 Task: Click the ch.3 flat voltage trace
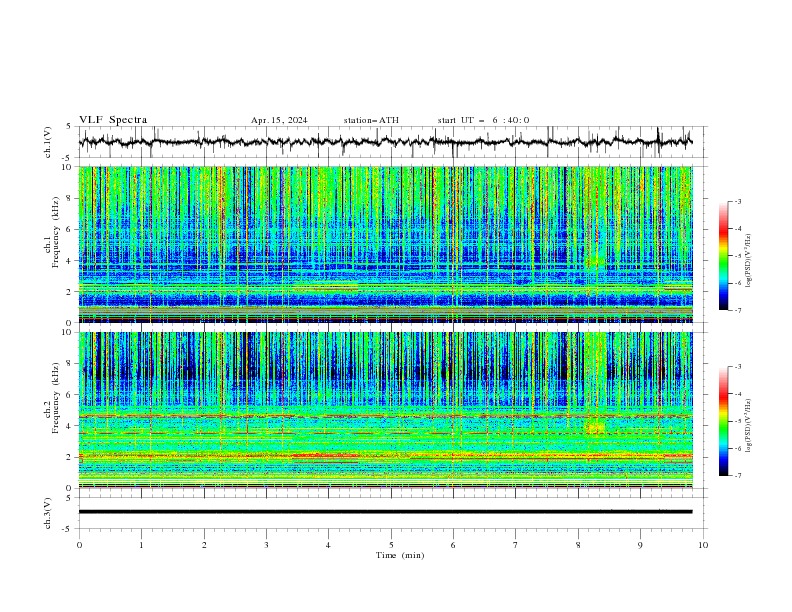coord(385,512)
